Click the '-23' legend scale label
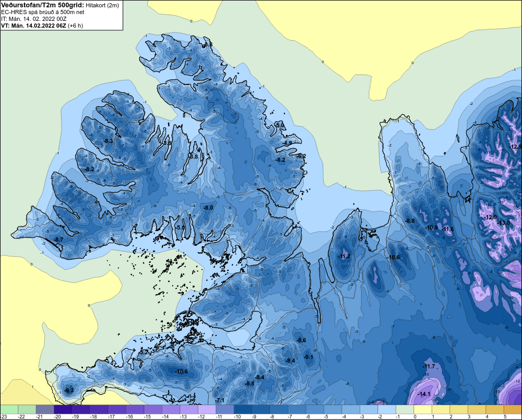Screen dimensions: 522x420 4,417
